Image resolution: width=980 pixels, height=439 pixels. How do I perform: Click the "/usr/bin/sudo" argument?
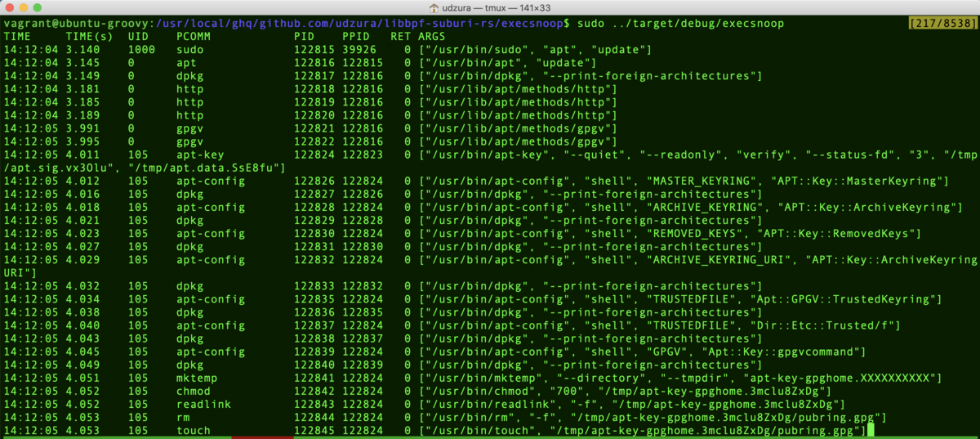tap(477, 50)
